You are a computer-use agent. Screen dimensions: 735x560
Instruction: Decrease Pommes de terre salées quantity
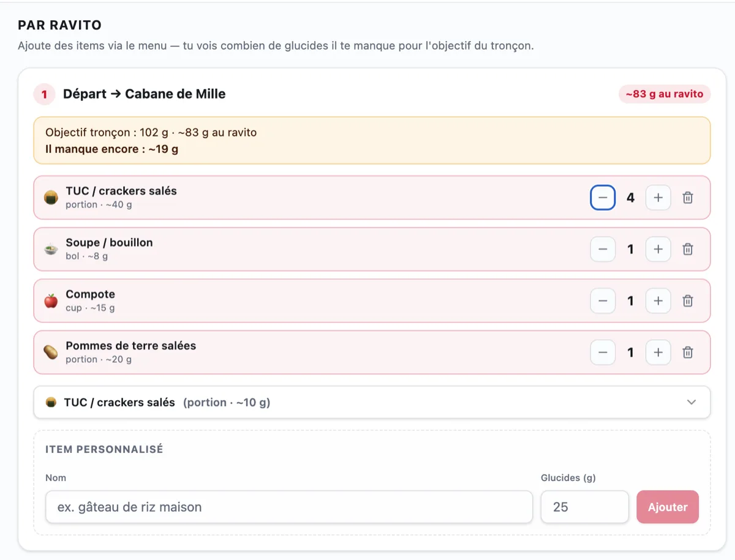603,353
